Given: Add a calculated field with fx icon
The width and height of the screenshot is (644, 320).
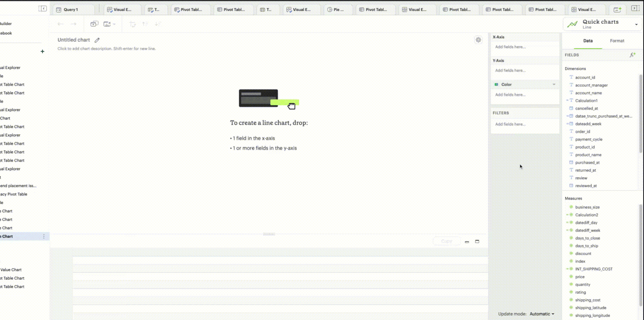Looking at the screenshot, I should click(x=632, y=55).
